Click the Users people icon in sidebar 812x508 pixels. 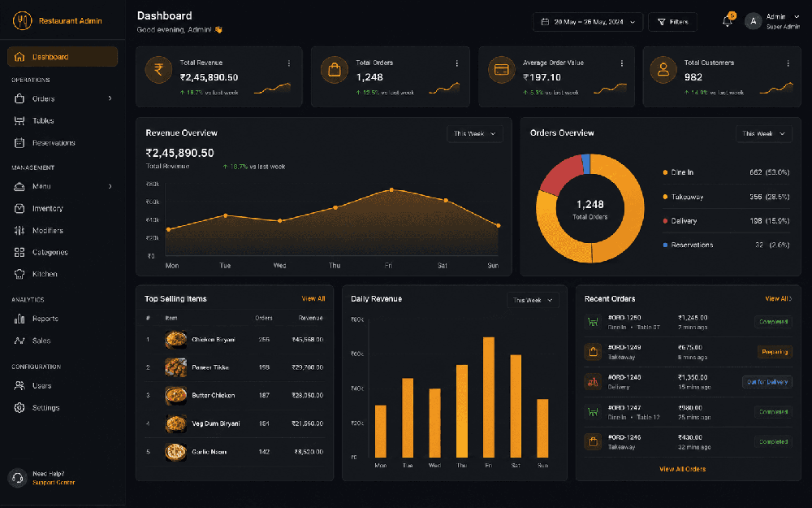pyautogui.click(x=19, y=385)
